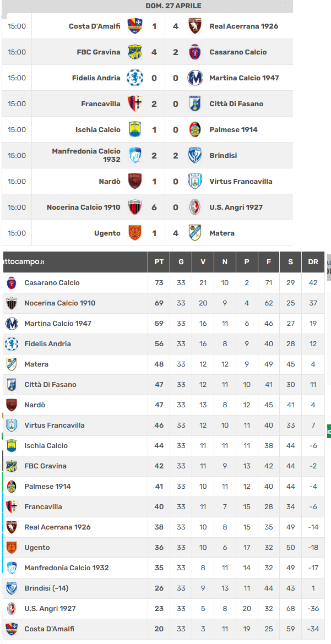Screen dimensions: 331x644
Task: Sort standings by DR column header
Action: click(x=313, y=262)
